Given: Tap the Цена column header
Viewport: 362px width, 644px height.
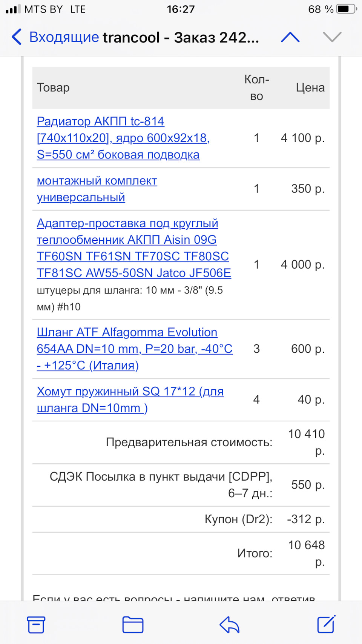Looking at the screenshot, I should click(310, 88).
